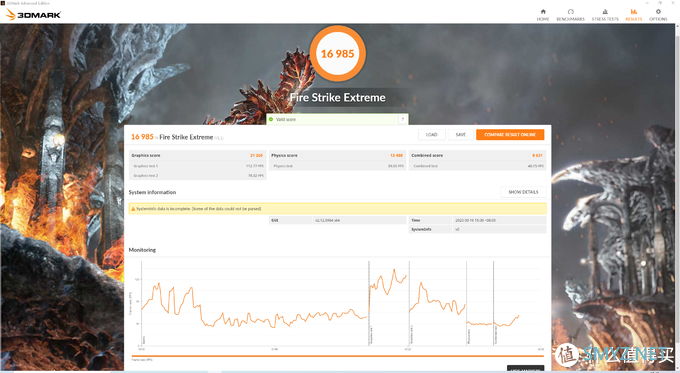Viewport: 680px width, 373px height.
Task: Load a saved result file
Action: (432, 134)
